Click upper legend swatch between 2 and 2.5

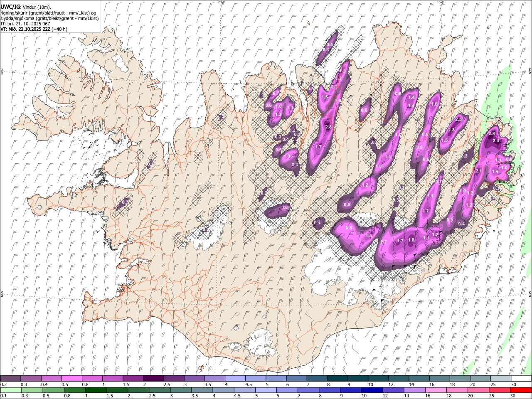(x=153, y=379)
